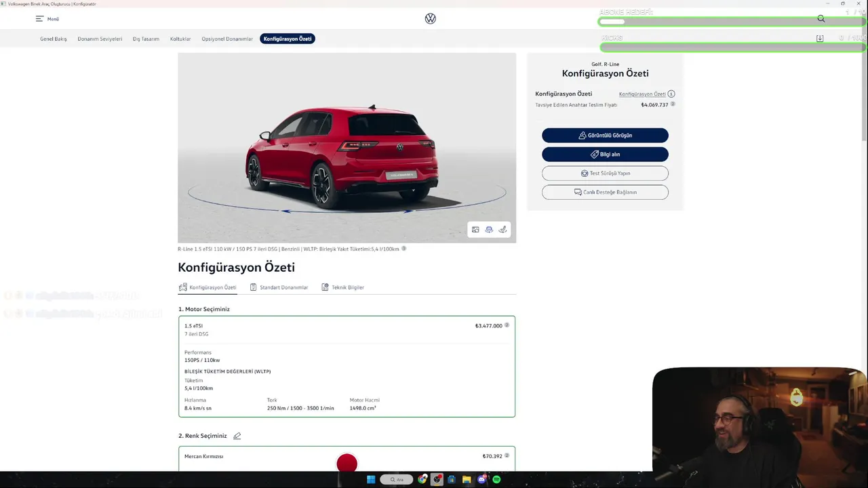Click the Canlı Desteğe Bağlanın button
This screenshot has height=488, width=868.
pos(605,192)
